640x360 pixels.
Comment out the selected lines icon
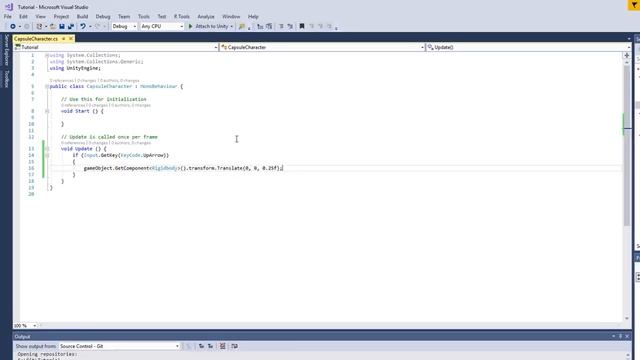pos(281,26)
